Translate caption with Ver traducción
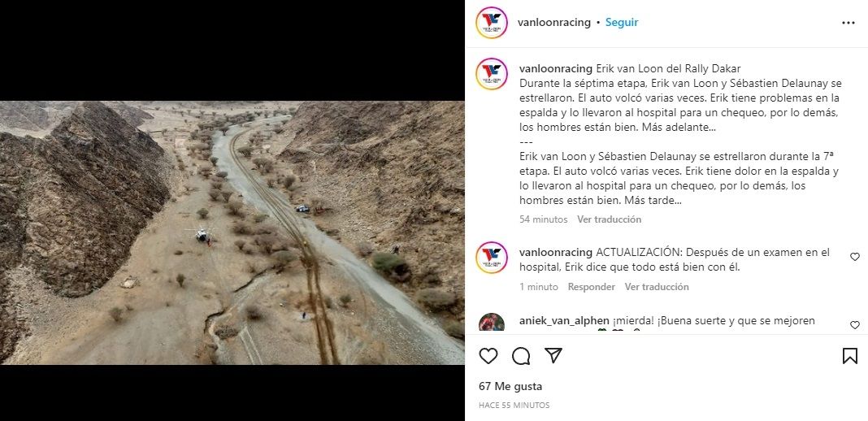 tap(609, 219)
